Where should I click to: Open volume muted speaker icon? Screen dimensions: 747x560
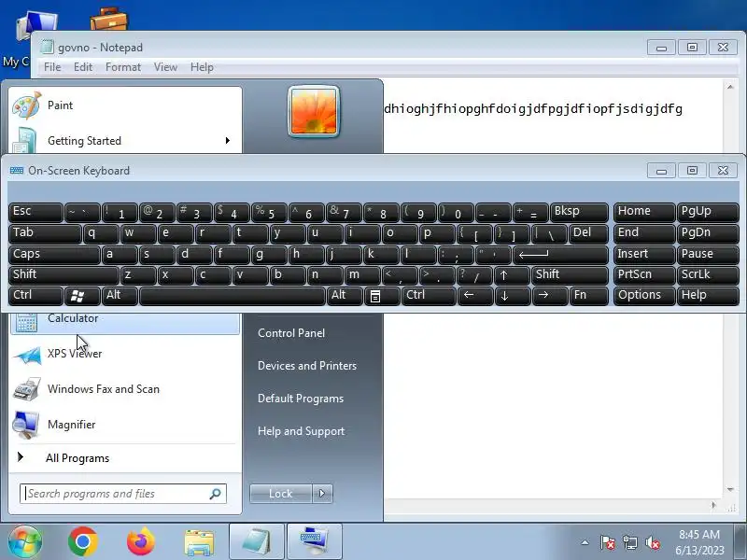[x=653, y=542]
